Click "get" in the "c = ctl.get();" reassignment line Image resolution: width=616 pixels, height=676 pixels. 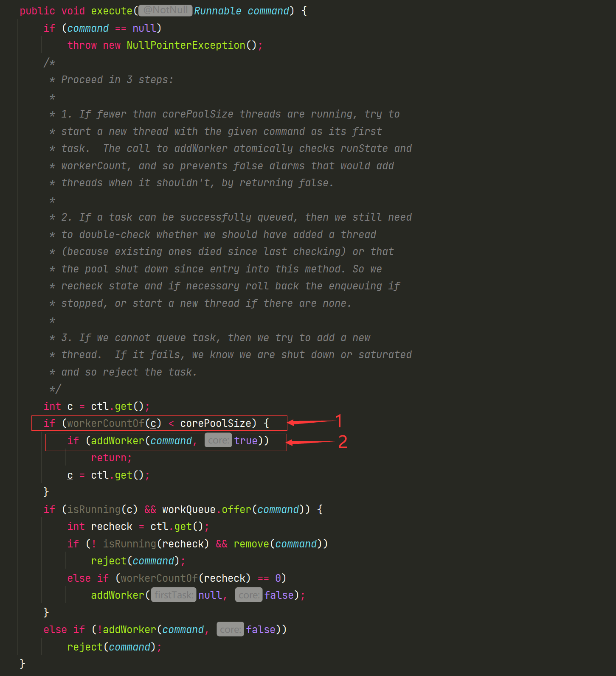pos(124,475)
